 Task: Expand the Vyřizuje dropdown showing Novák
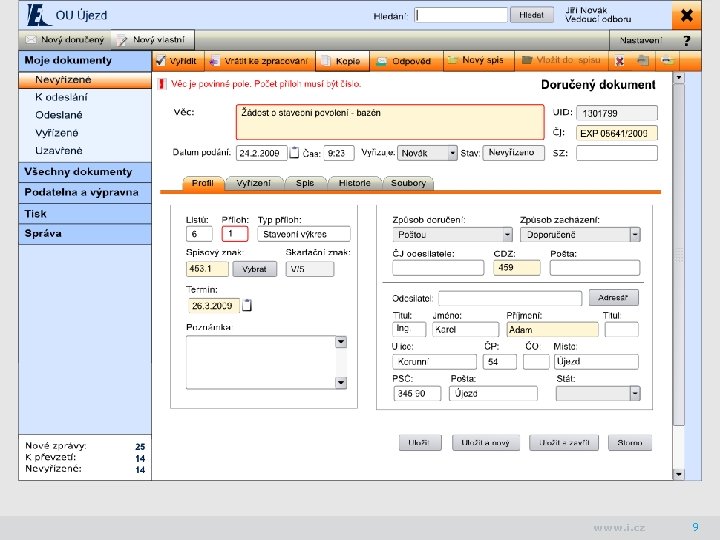[452, 153]
